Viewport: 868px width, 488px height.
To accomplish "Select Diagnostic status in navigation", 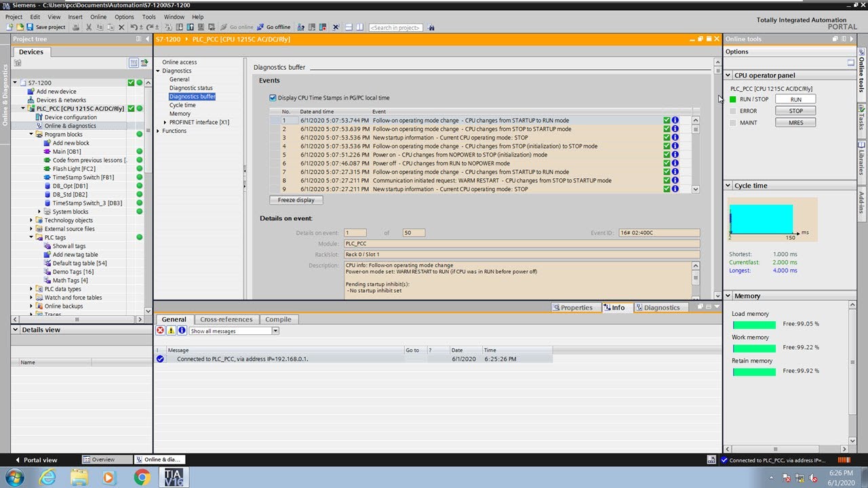I will [x=191, y=88].
